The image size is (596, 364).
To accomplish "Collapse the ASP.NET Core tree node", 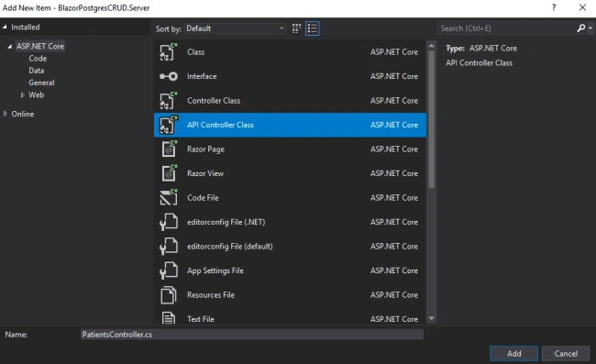I will (10, 47).
